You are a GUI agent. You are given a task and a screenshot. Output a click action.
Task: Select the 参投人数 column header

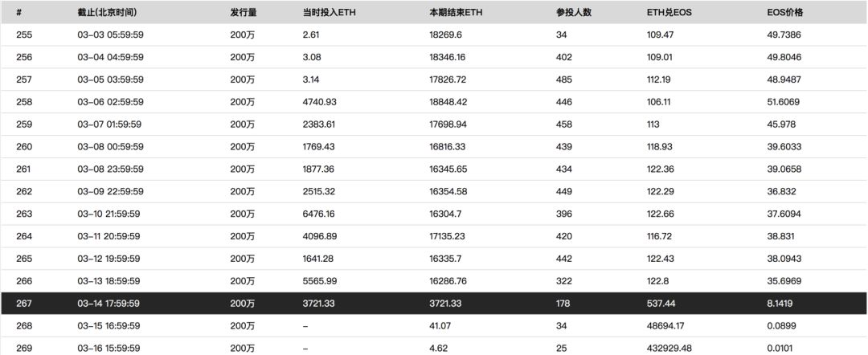573,14
